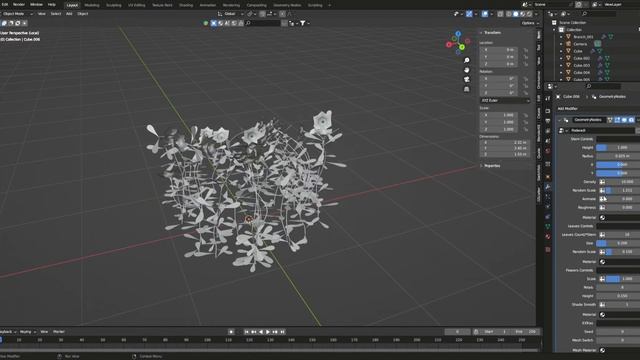This screenshot has height=360, width=640.
Task: Click the Petals count field
Action: (x=618, y=287)
